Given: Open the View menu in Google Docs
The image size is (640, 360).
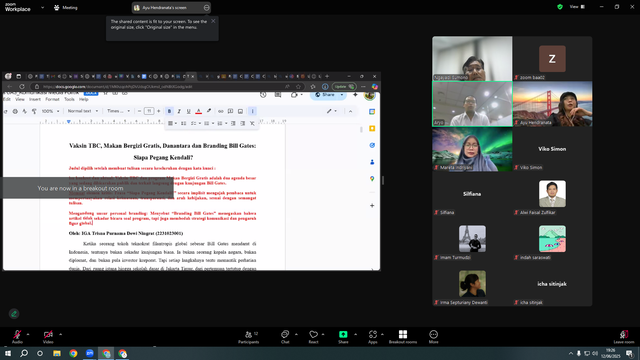Looking at the screenshot, I should (x=20, y=99).
